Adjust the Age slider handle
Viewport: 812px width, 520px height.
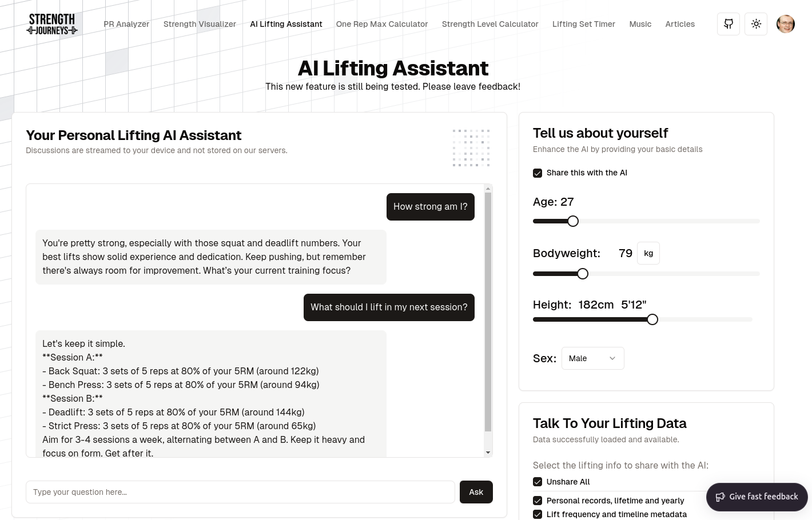tap(572, 221)
